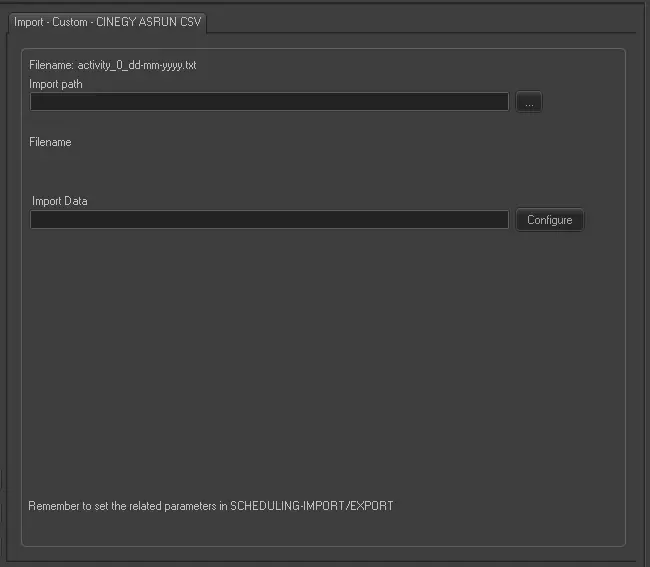The image size is (650, 567).
Task: Open the folder browser beside Import path
Action: [x=529, y=102]
